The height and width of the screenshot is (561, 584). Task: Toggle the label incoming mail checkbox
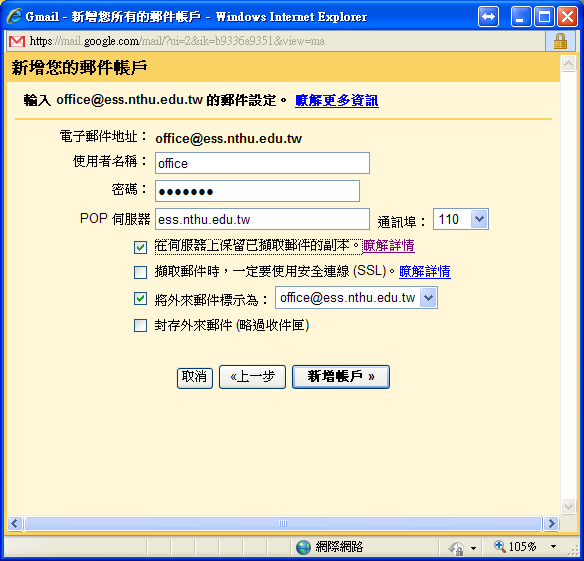[140, 298]
